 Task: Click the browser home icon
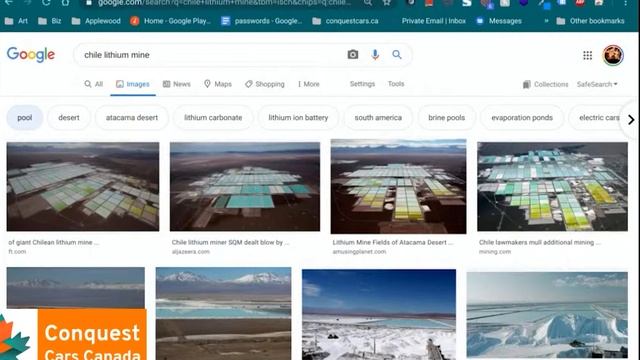[65, 2]
